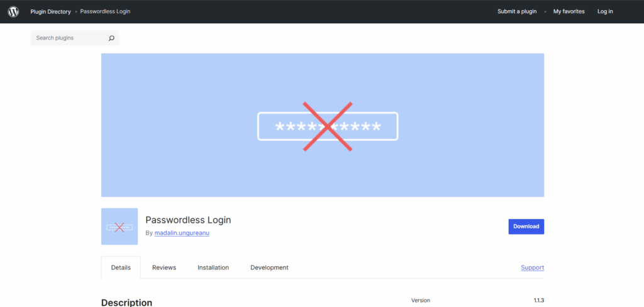Select the Details tab
Screen dimensions: 644x307
pos(121,267)
